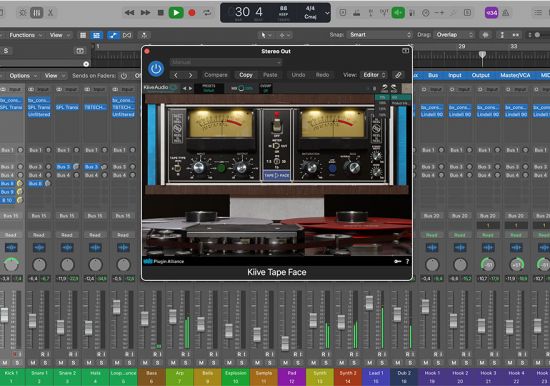Rewind with the transport Rewind button

(129, 13)
